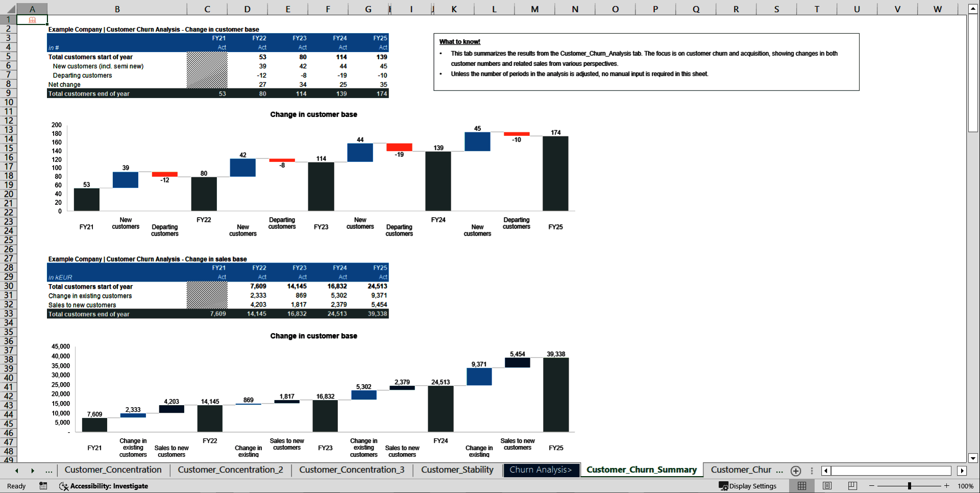Select column G header
The image size is (980, 493).
(x=367, y=9)
